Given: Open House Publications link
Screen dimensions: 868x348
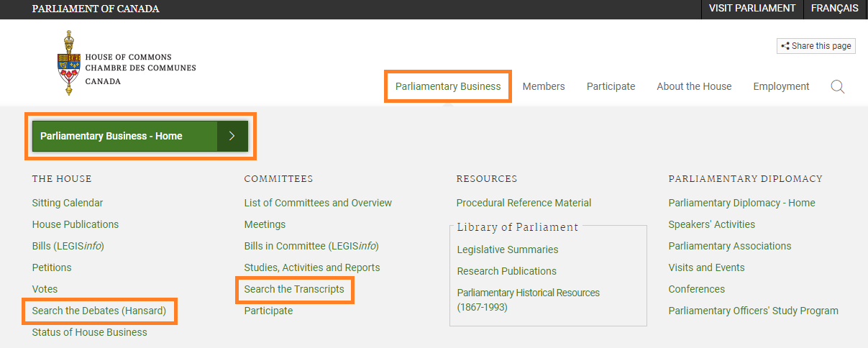Looking at the screenshot, I should click(76, 224).
